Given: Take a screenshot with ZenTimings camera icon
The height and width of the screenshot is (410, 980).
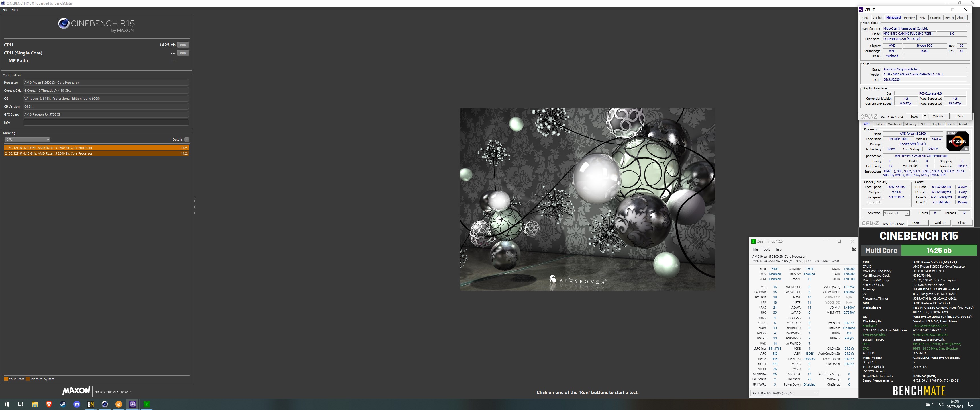Looking at the screenshot, I should (x=853, y=249).
